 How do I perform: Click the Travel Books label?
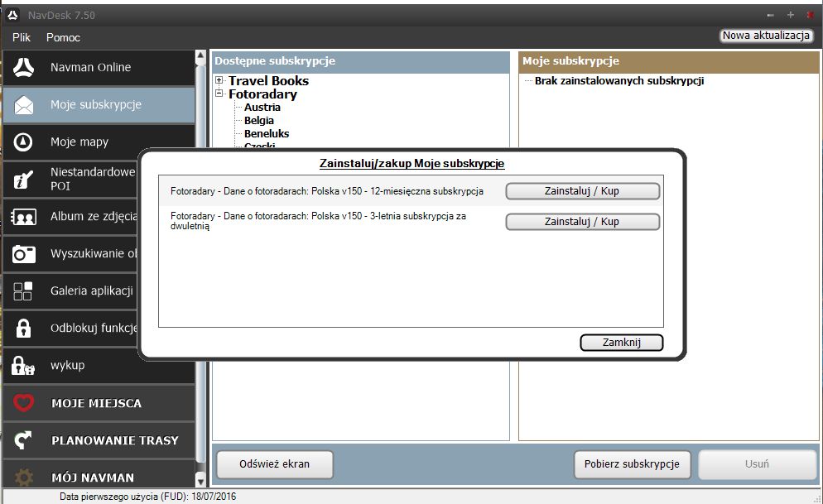coord(269,80)
